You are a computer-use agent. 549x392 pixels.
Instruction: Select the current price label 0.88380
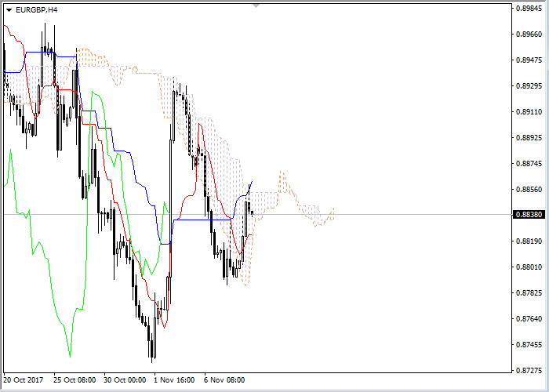click(x=529, y=214)
